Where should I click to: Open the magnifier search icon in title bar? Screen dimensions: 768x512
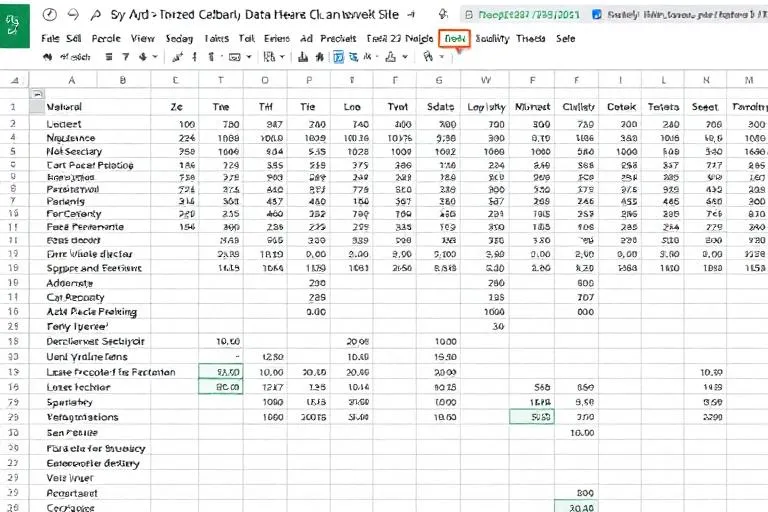click(96, 15)
